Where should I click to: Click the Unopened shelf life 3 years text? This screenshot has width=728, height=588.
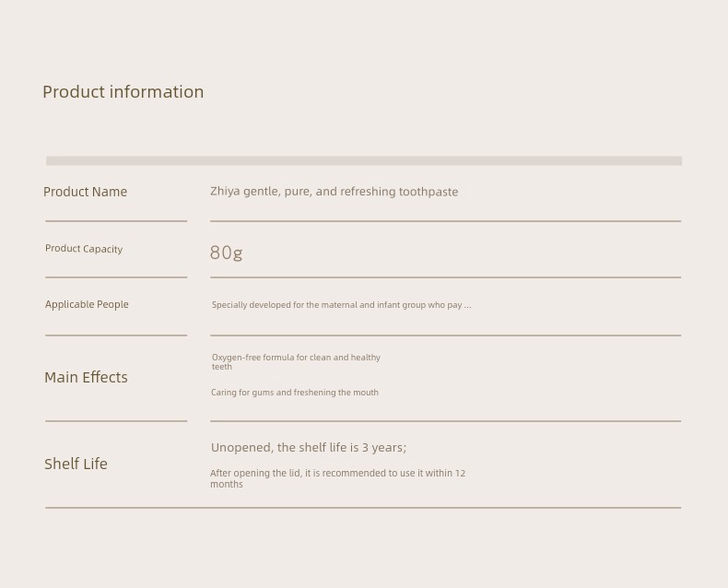coord(309,448)
